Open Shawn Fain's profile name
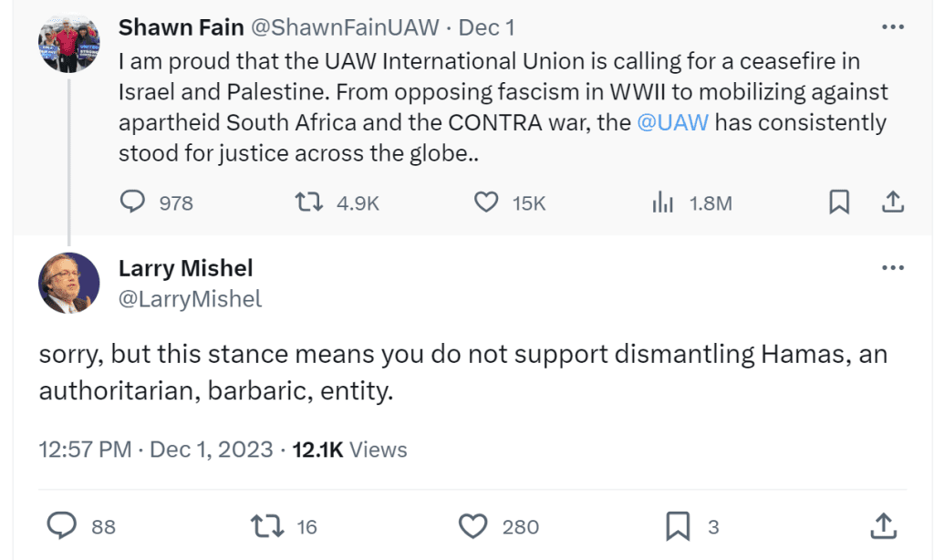The width and height of the screenshot is (934, 560). coord(181,28)
